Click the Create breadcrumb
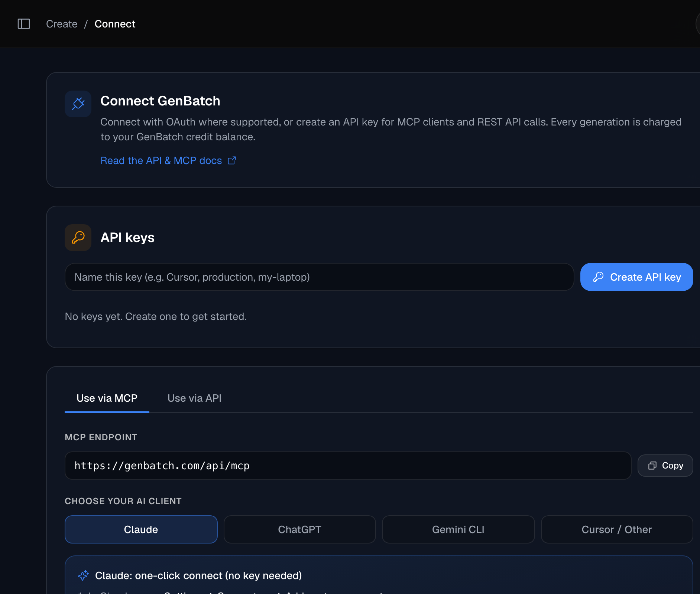 [x=62, y=24]
